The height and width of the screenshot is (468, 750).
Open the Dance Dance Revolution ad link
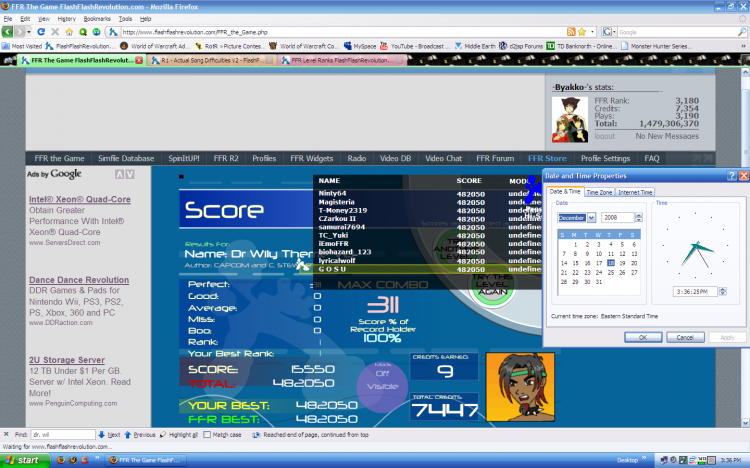[x=79, y=280]
